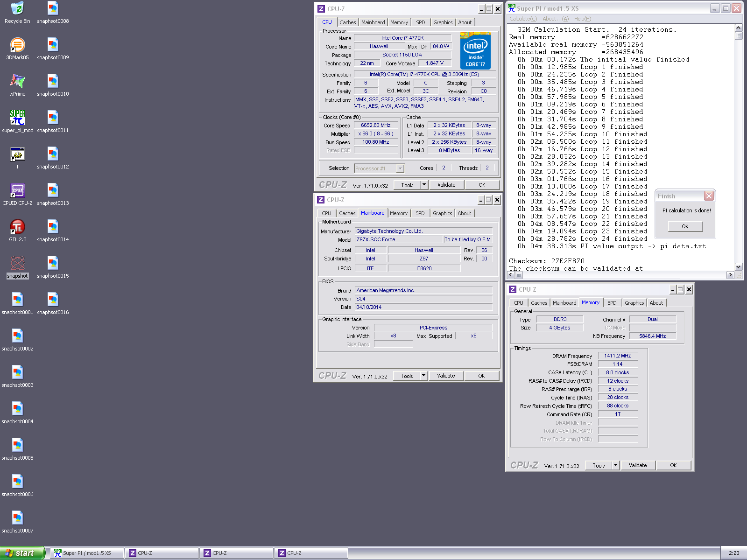Click the Windows start button
This screenshot has height=560, width=747.
point(22,553)
